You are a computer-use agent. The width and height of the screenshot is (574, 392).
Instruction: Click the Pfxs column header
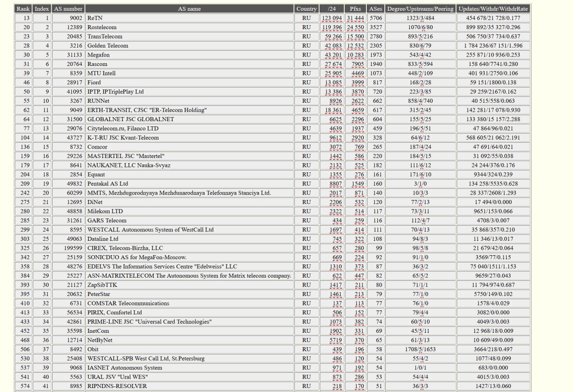355,9
